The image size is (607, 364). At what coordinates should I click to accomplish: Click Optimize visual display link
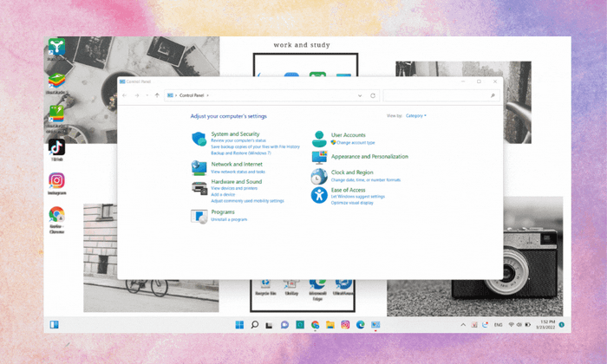point(352,203)
